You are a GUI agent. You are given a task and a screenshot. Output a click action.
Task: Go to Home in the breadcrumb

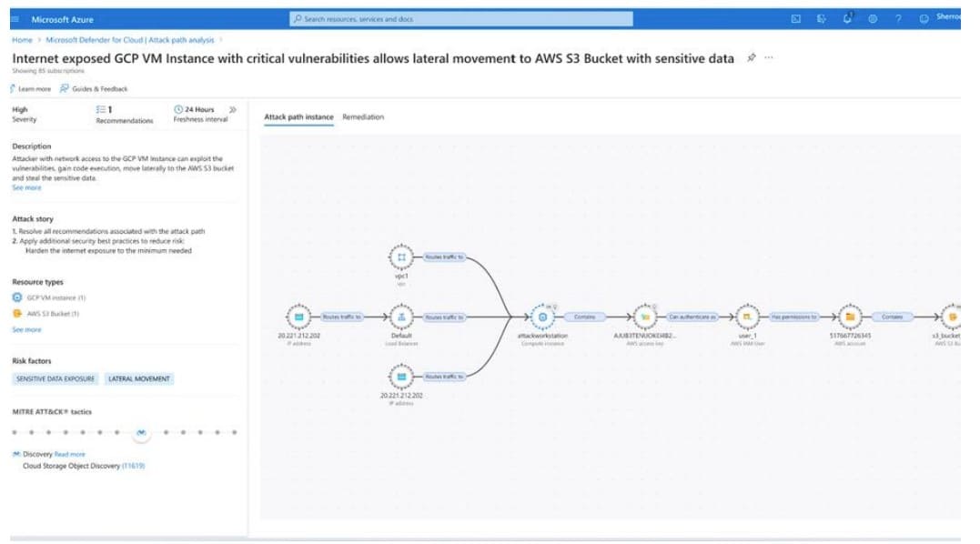tap(23, 40)
